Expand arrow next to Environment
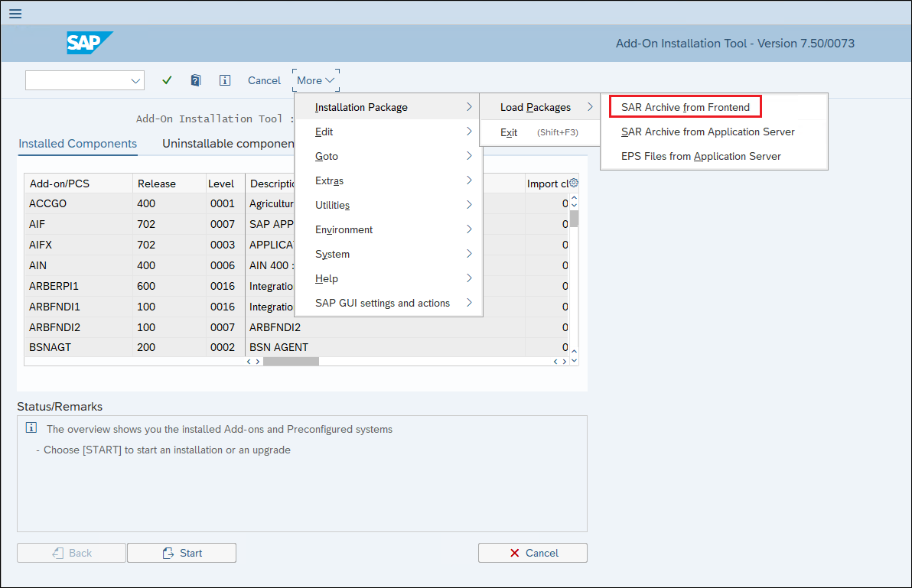This screenshot has width=912, height=588. coord(469,229)
